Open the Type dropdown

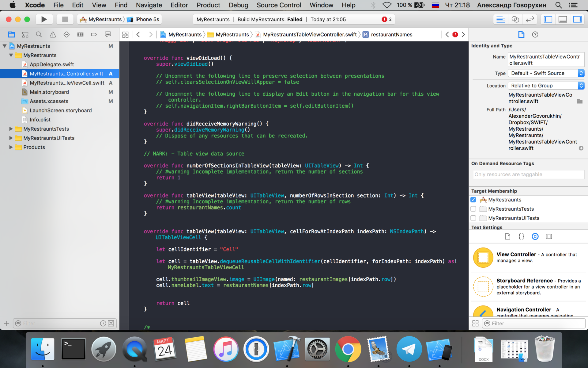click(546, 73)
